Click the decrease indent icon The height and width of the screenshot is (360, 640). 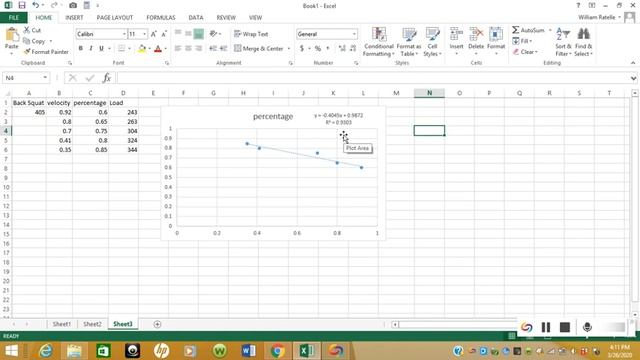coord(213,49)
